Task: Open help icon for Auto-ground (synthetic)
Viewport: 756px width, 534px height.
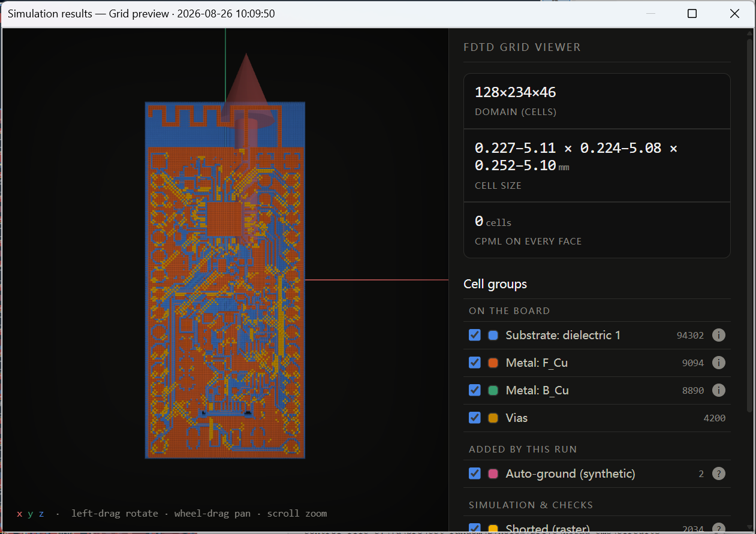Action: (x=718, y=473)
